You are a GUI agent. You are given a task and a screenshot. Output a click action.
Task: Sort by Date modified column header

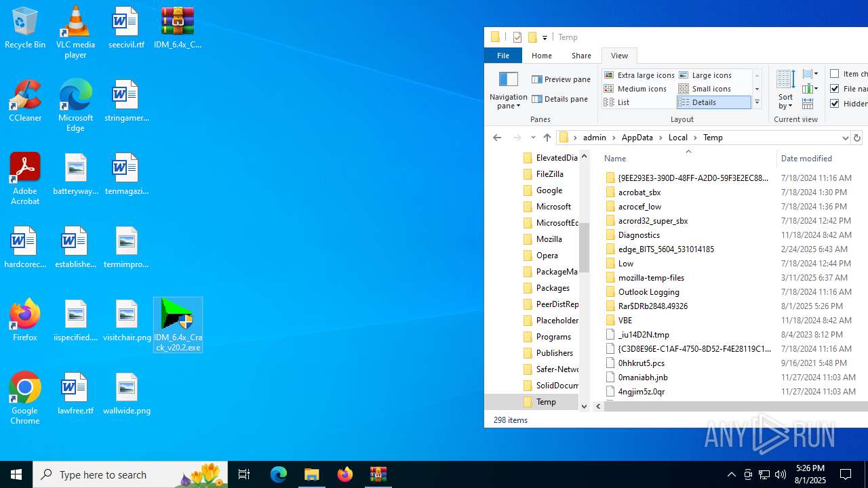point(822,158)
